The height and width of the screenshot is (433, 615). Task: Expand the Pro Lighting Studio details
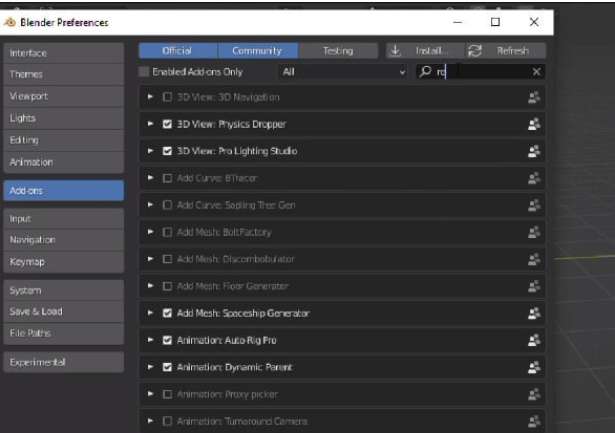click(150, 151)
